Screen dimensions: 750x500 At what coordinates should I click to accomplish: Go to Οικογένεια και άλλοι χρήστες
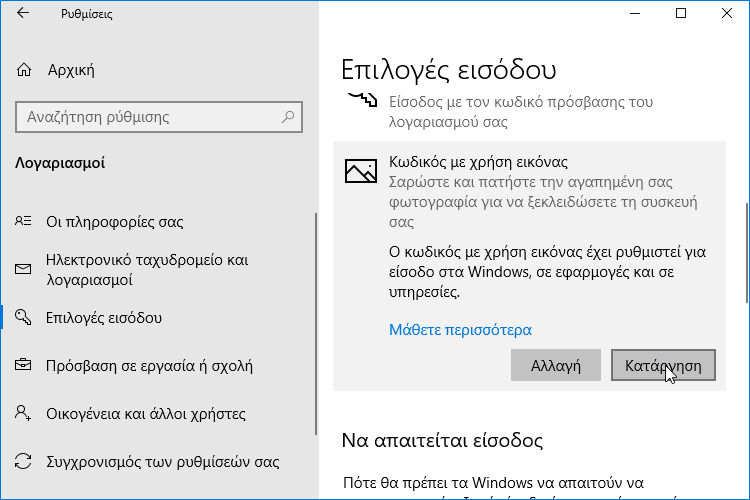tap(146, 413)
